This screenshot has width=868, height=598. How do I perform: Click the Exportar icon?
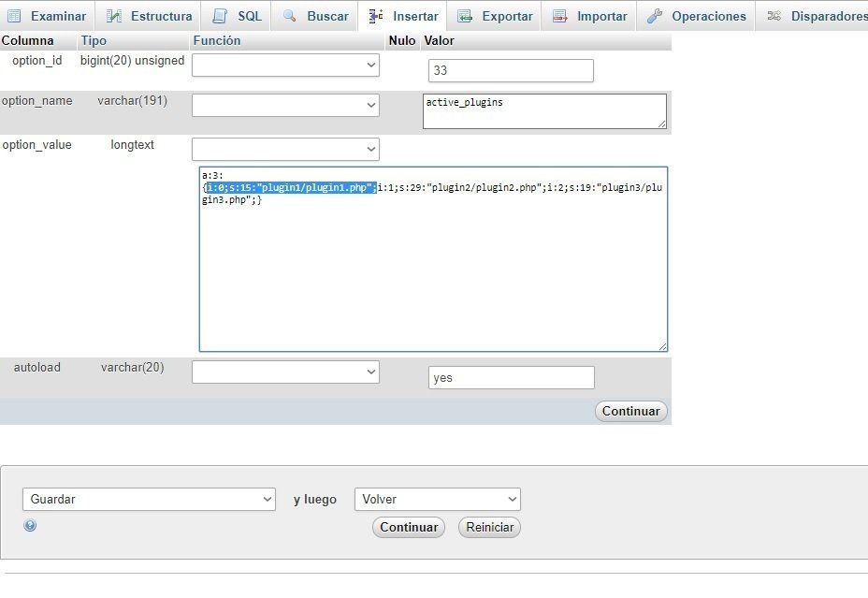465,16
